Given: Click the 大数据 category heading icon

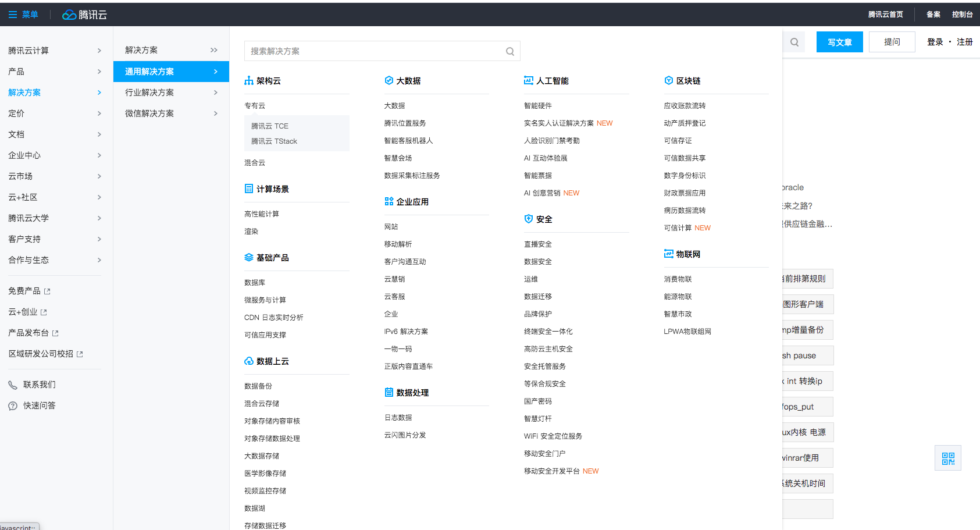Looking at the screenshot, I should 389,81.
